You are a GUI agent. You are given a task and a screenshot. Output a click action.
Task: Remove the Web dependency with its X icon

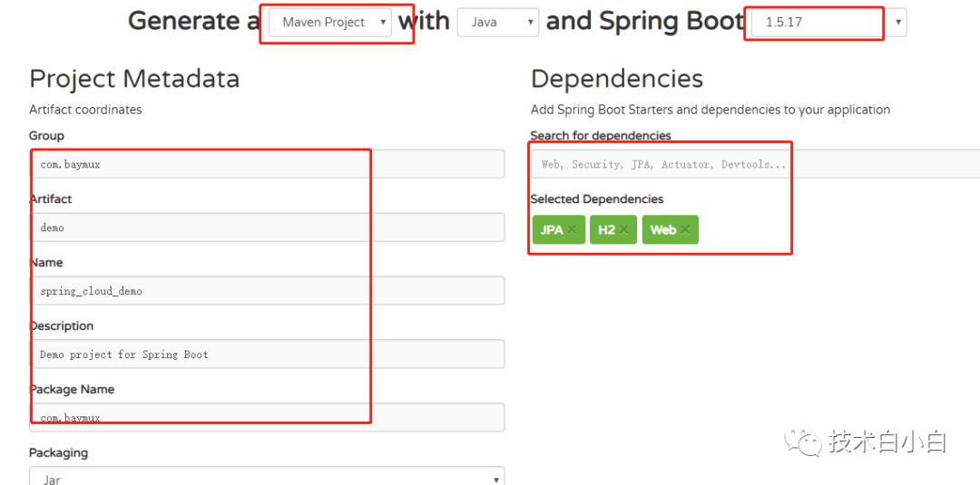point(685,229)
